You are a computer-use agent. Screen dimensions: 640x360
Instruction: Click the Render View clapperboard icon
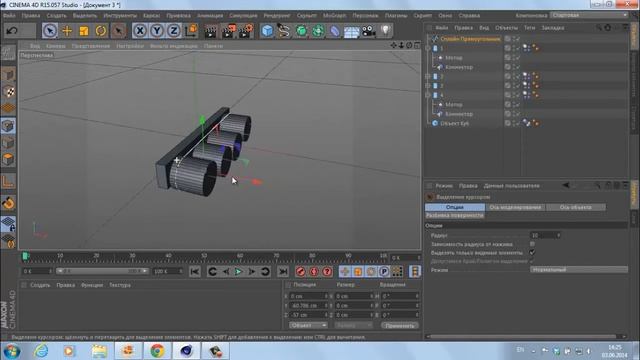click(211, 31)
